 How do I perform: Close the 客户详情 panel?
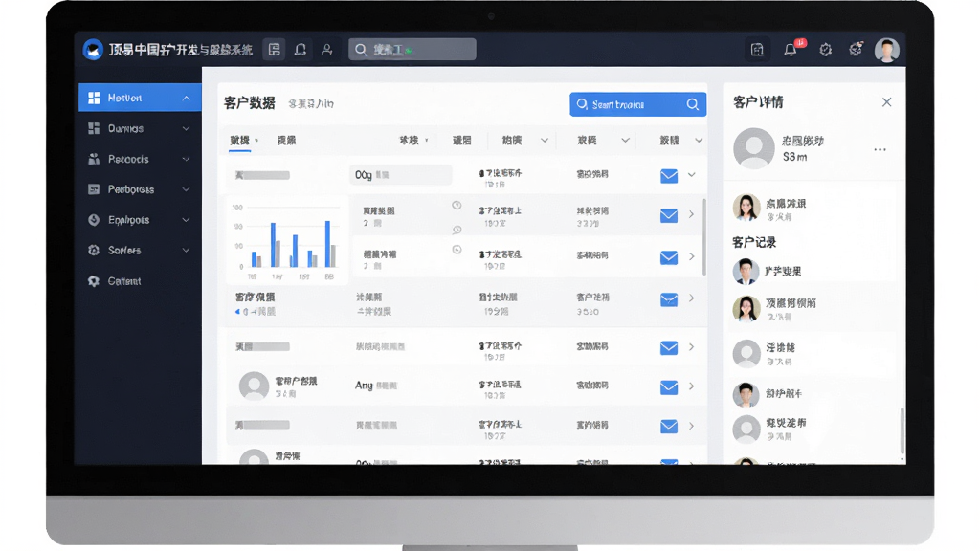(x=887, y=101)
